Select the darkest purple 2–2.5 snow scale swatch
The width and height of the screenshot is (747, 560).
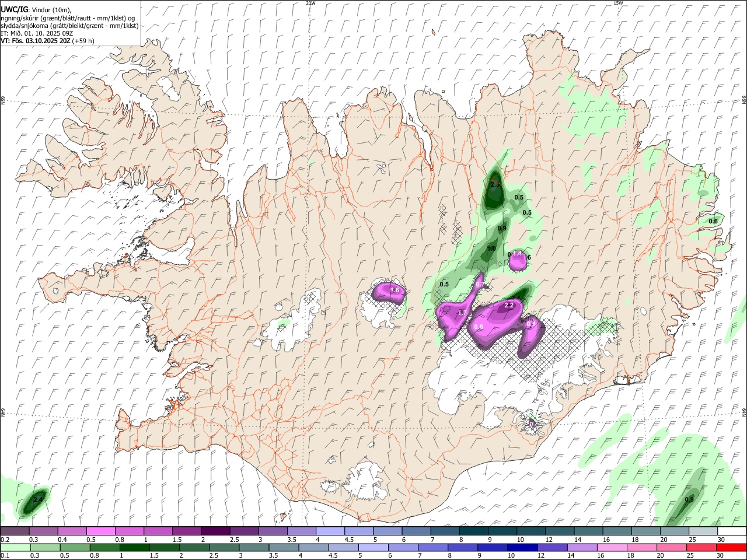pyautogui.click(x=216, y=531)
